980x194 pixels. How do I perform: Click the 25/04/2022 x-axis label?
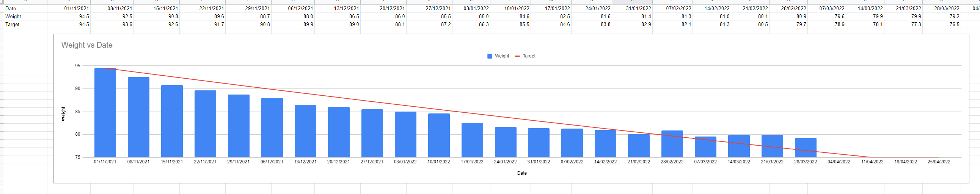tap(939, 162)
